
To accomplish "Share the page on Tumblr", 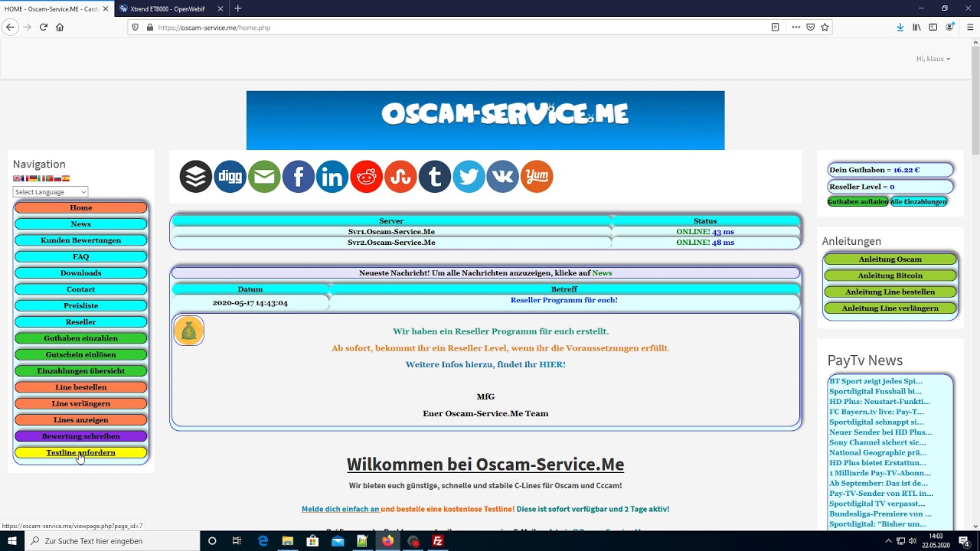I will pos(435,177).
